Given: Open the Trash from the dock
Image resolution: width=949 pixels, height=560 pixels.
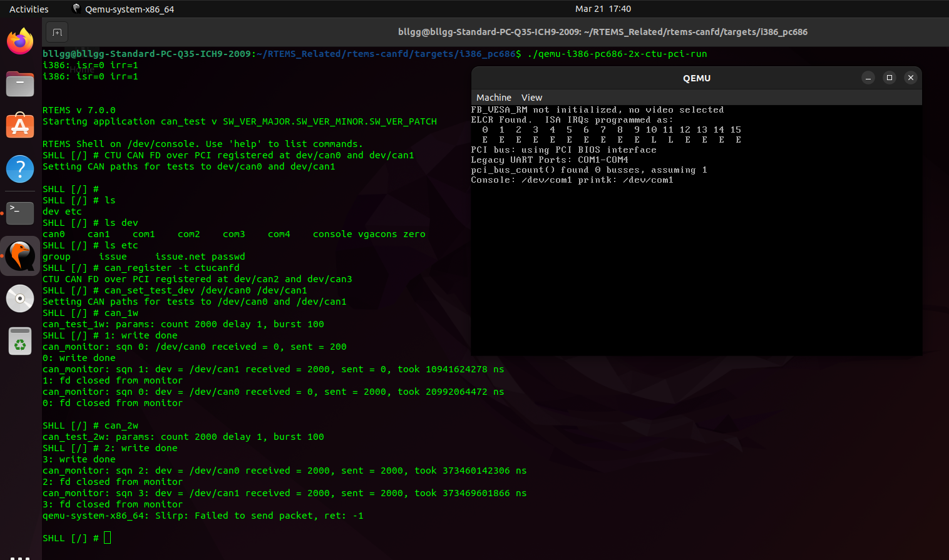Looking at the screenshot, I should pyautogui.click(x=20, y=342).
